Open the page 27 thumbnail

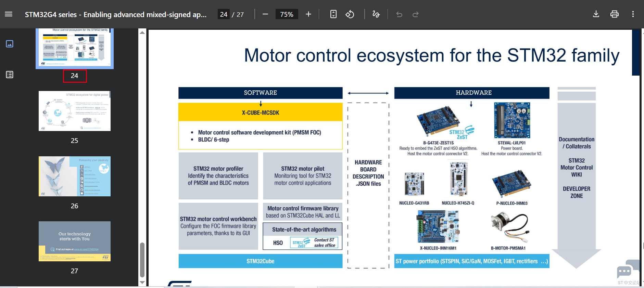[x=75, y=241]
